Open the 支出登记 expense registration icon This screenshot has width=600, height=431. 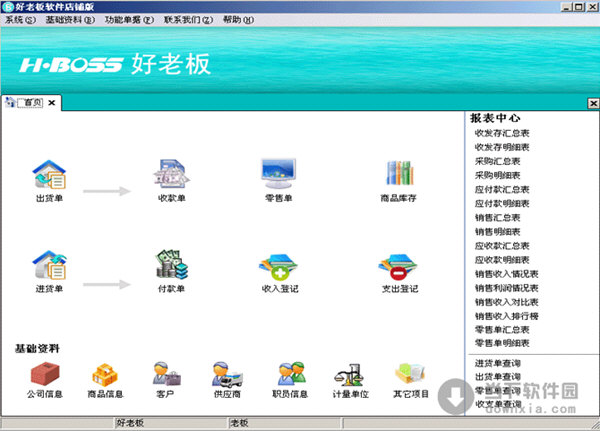coord(398,266)
